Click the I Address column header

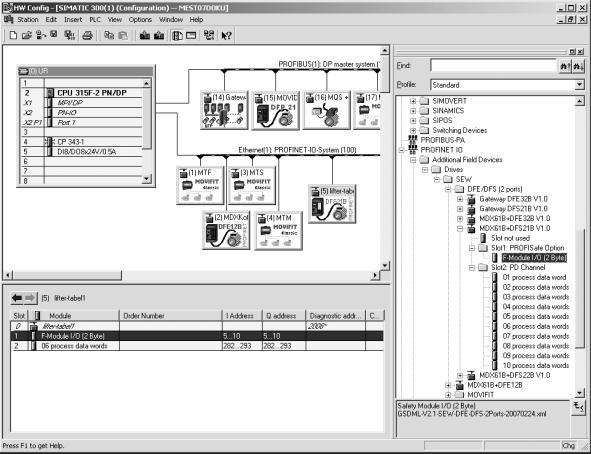tap(242, 316)
